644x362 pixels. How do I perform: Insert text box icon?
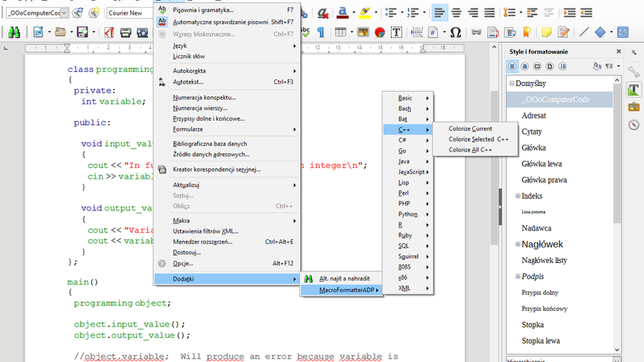click(396, 32)
